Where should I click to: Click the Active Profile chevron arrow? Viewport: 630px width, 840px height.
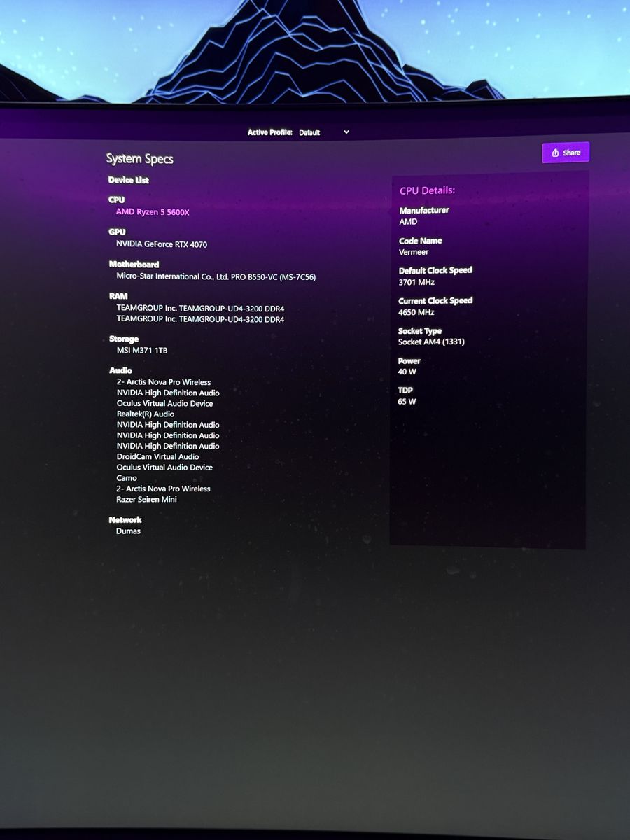[346, 132]
